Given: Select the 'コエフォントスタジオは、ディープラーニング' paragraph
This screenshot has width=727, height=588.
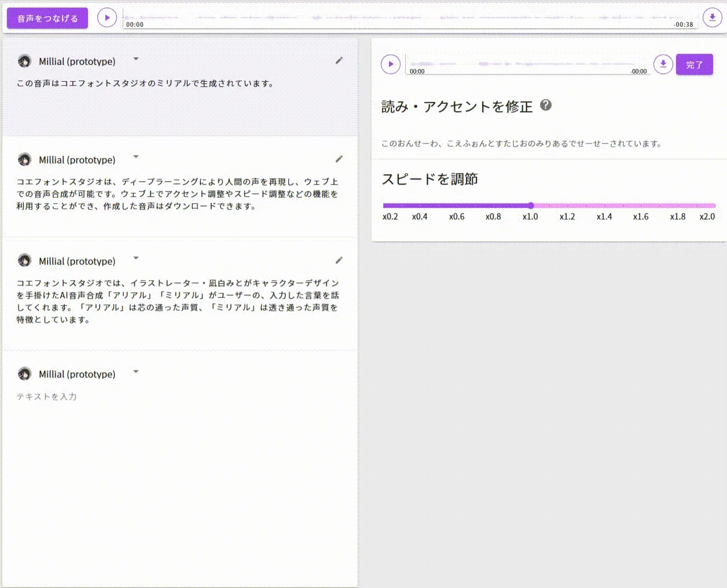Looking at the screenshot, I should pyautogui.click(x=178, y=194).
